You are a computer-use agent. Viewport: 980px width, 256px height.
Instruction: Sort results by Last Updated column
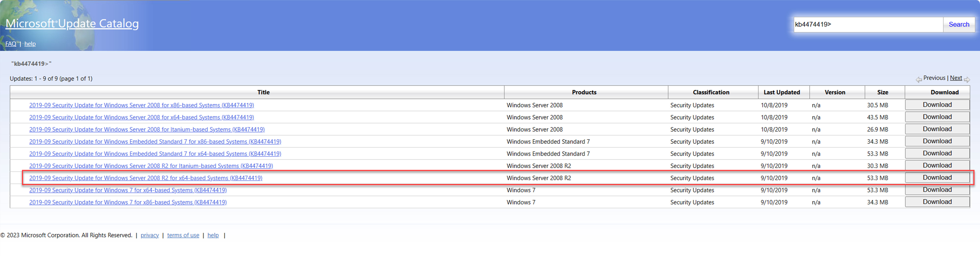782,92
